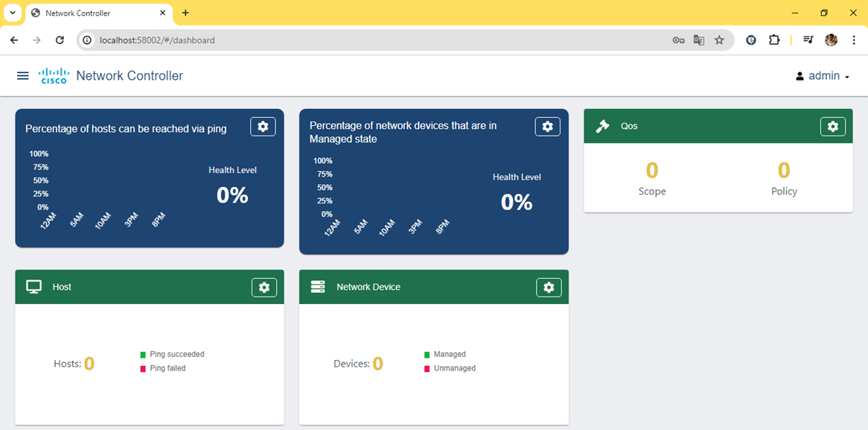Viewport: 868px width, 430px height.
Task: Open a new browser tab
Action: (185, 13)
